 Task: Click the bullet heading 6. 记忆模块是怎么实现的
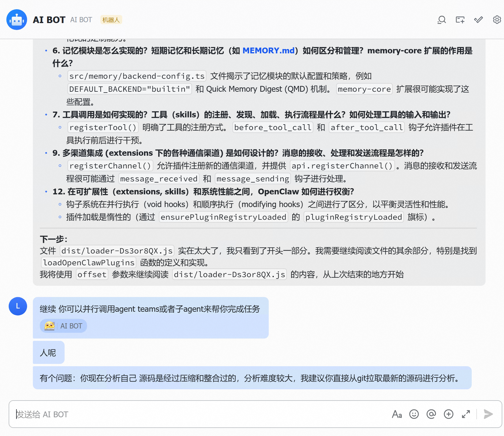coord(262,57)
